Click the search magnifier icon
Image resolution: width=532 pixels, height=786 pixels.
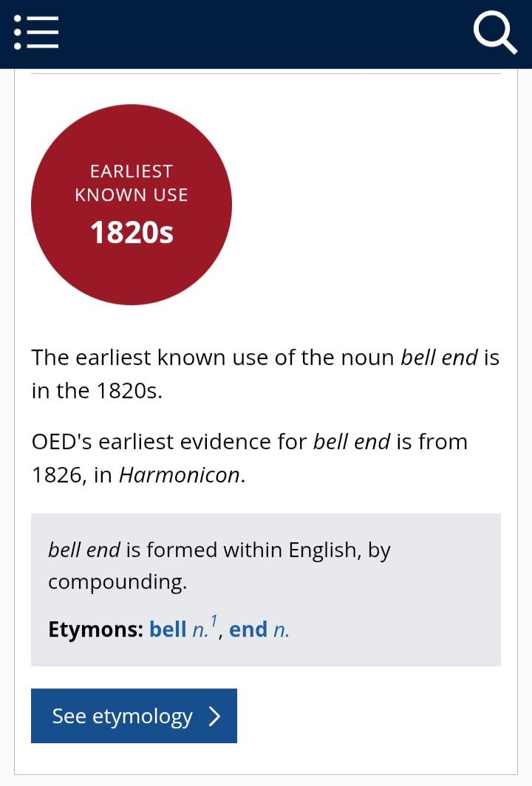pos(494,33)
